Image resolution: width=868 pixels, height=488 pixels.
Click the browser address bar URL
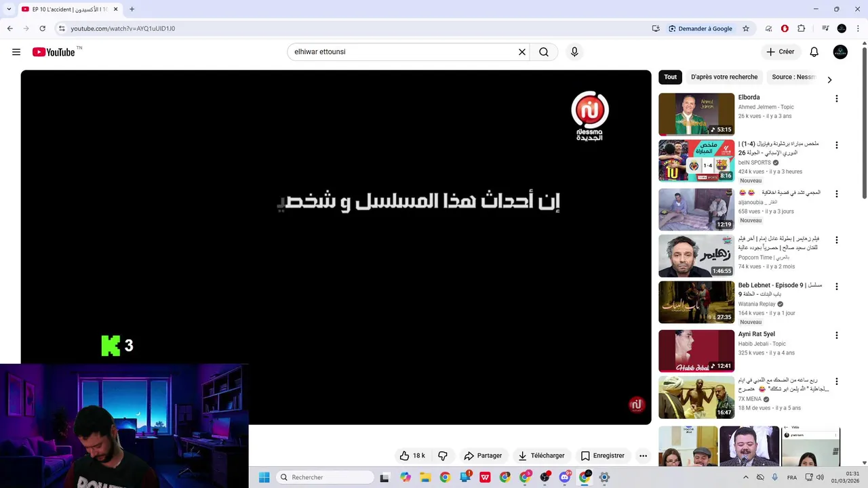[123, 28]
